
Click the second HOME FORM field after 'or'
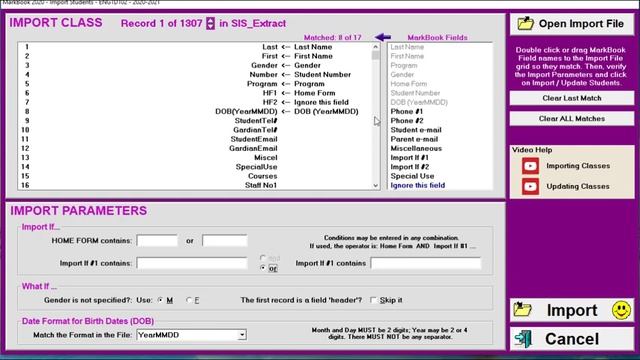click(x=225, y=241)
